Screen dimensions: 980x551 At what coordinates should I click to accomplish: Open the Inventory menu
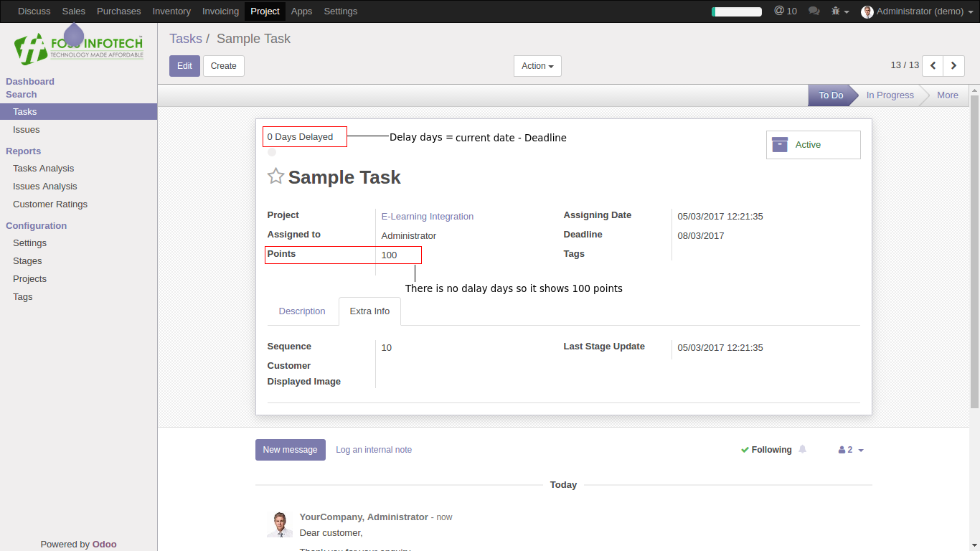click(x=171, y=11)
